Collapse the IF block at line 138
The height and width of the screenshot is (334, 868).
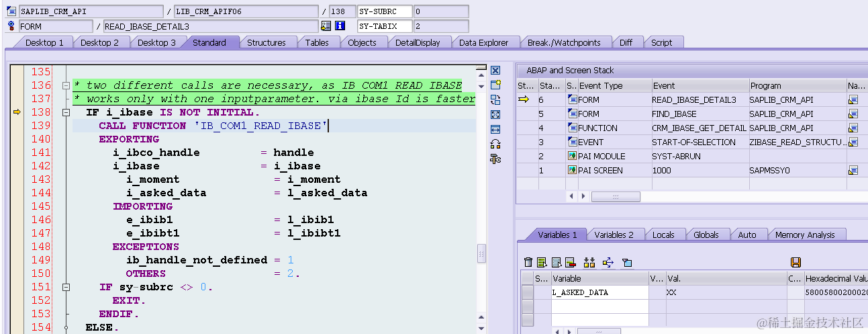coord(66,112)
